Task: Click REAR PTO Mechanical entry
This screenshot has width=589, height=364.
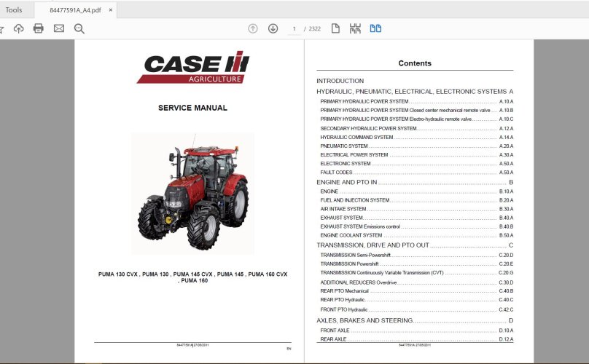Action: coord(416,291)
